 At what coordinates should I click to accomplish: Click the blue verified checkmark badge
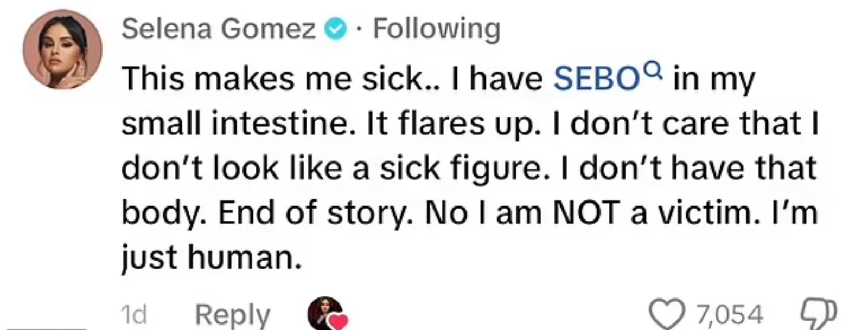[335, 29]
